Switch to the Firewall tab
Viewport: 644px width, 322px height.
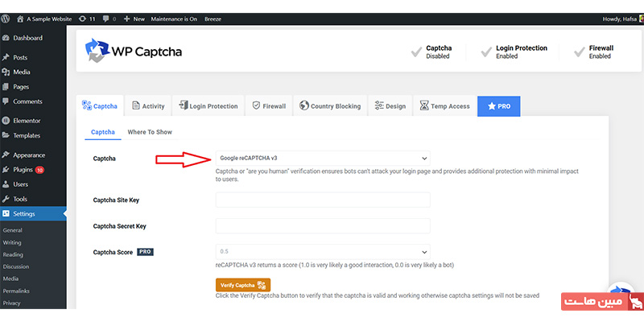[x=269, y=106]
